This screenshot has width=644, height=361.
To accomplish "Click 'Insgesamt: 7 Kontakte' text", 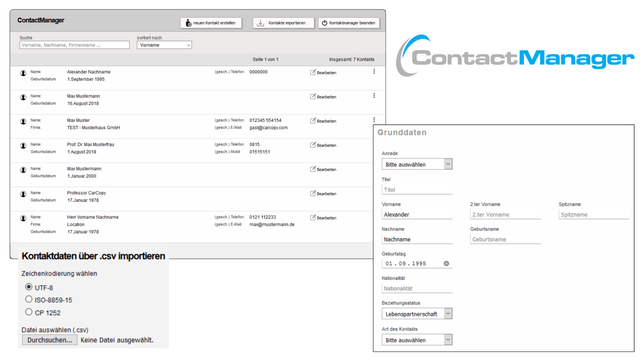I will click(x=352, y=59).
